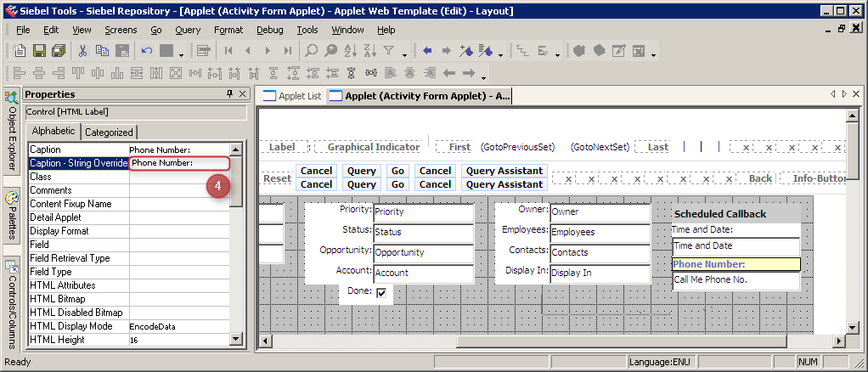Viewport: 868px width, 372px height.
Task: Click the Last Record navigation icon
Action: pyautogui.click(x=287, y=51)
